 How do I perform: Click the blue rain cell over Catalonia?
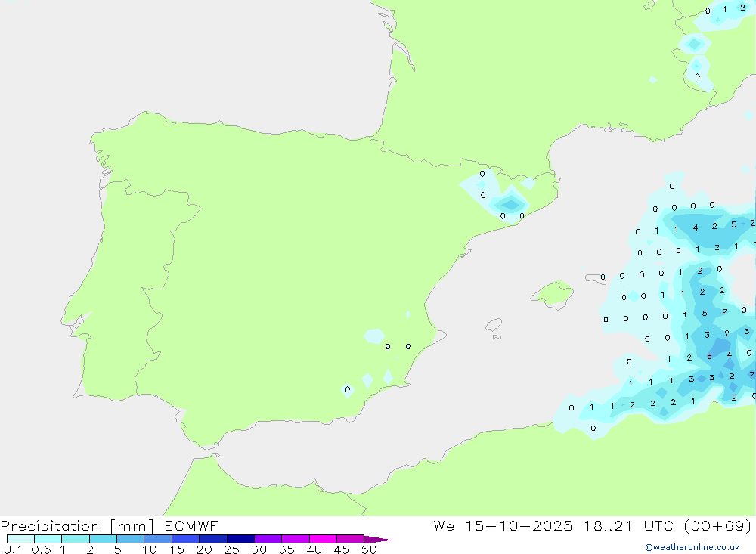[x=510, y=204]
